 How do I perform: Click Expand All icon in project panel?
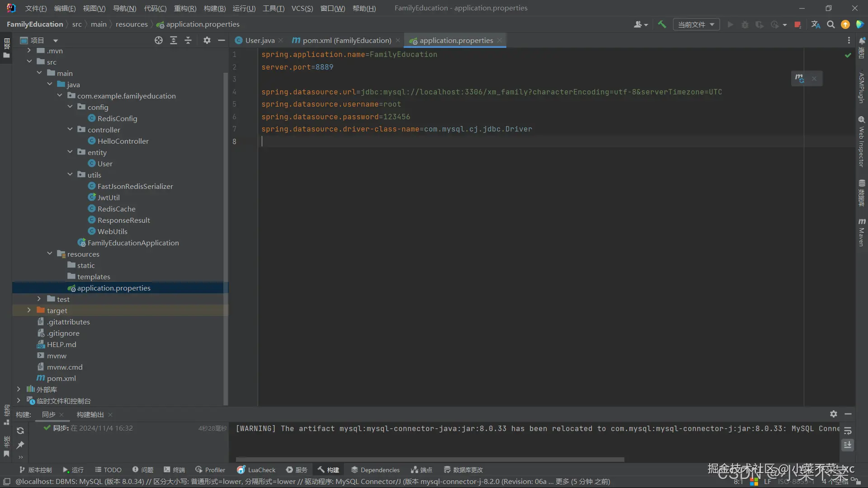coord(173,40)
